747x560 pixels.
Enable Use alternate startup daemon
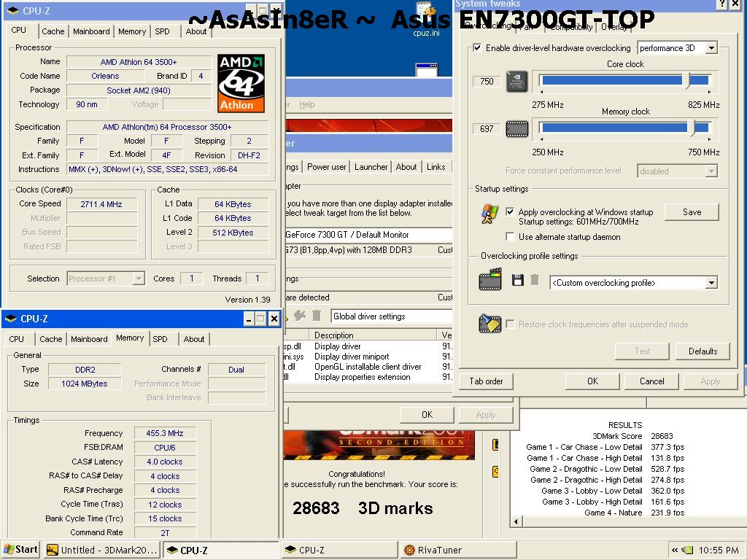tap(510, 237)
